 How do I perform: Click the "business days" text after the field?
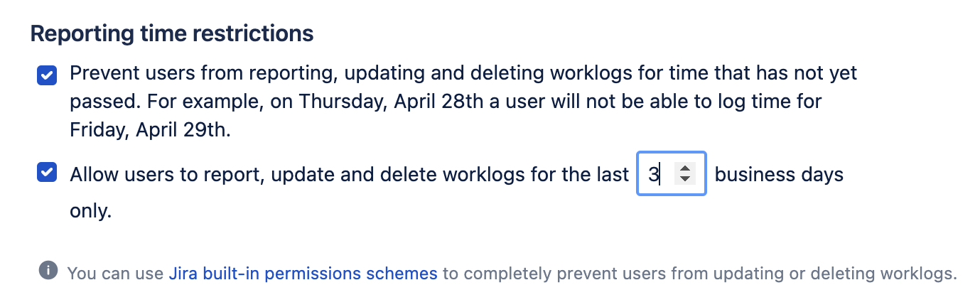click(779, 174)
